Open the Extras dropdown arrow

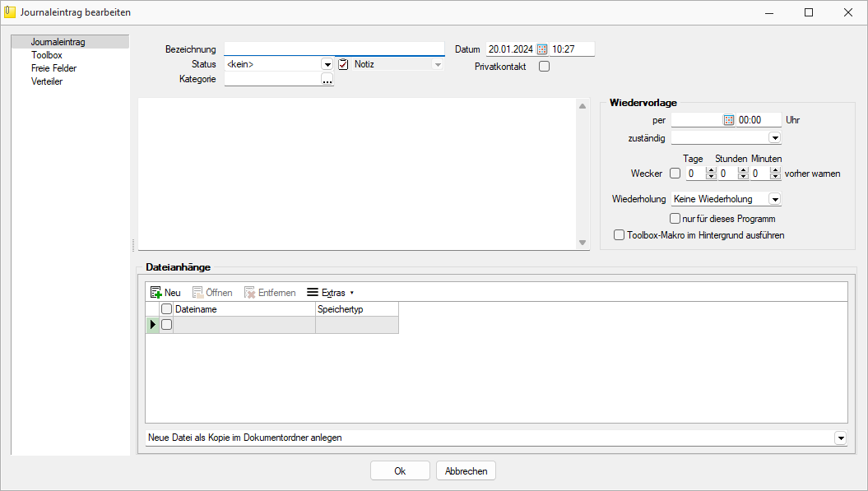(x=352, y=293)
